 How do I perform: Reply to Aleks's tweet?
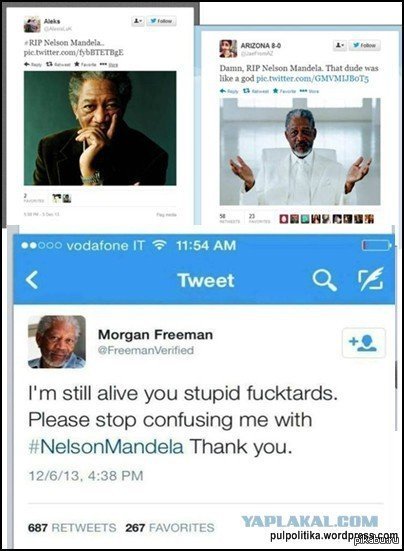33,65
